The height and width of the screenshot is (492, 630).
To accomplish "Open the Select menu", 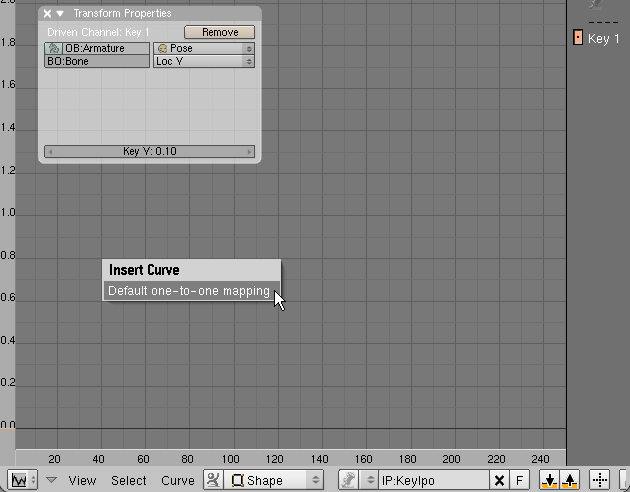I will (129, 480).
